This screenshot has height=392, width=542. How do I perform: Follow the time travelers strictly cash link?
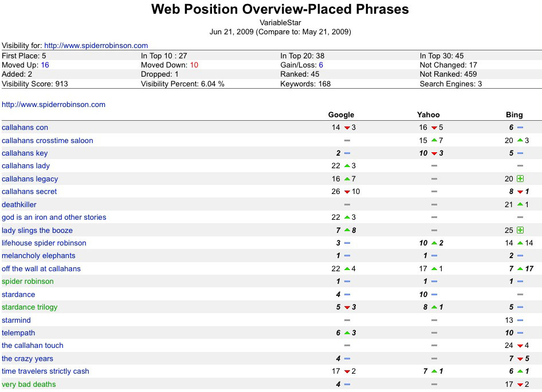coord(45,371)
